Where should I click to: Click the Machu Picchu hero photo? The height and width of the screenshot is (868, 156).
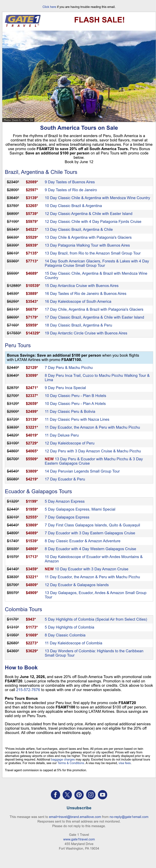[79, 76]
